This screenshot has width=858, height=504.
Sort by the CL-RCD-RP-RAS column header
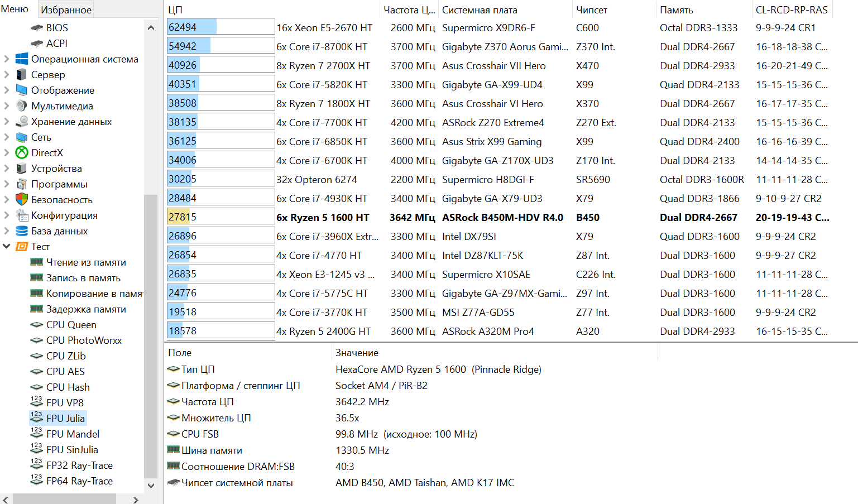pyautogui.click(x=793, y=10)
